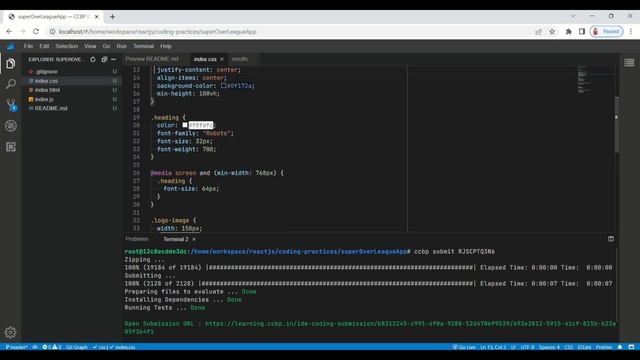Click the UTF-8 encoding indicator

pos(527,347)
